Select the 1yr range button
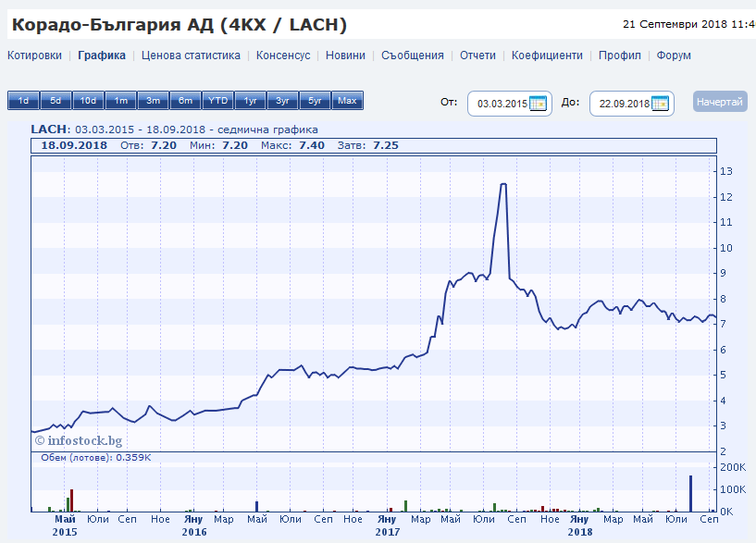Viewport: 756px width, 543px height. coord(250,101)
